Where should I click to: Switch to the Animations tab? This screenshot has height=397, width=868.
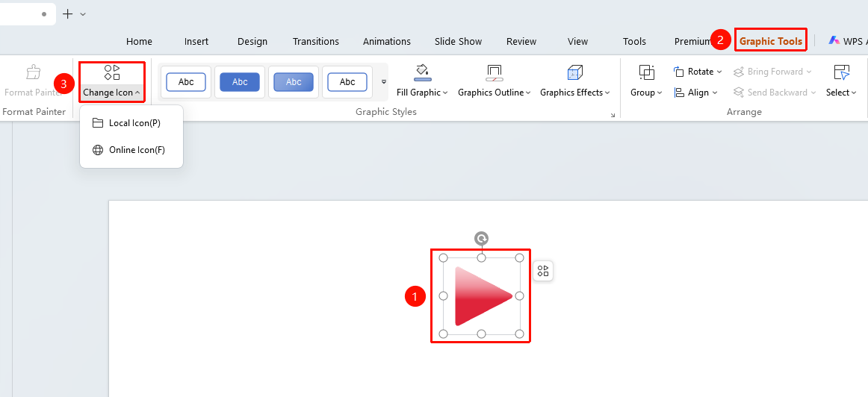coord(387,42)
